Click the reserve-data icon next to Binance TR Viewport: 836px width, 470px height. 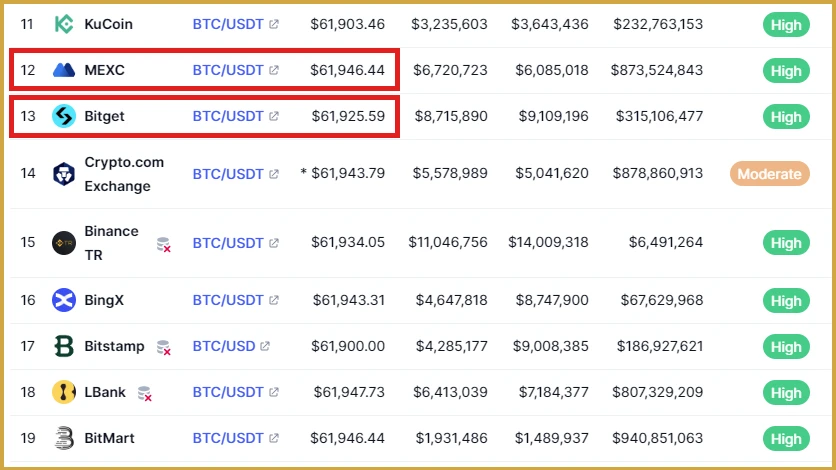164,245
